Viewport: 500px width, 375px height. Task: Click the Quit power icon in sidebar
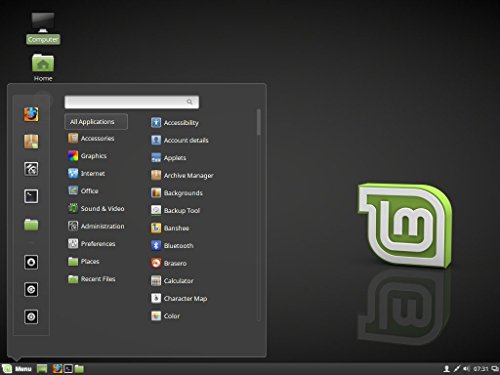tap(31, 317)
